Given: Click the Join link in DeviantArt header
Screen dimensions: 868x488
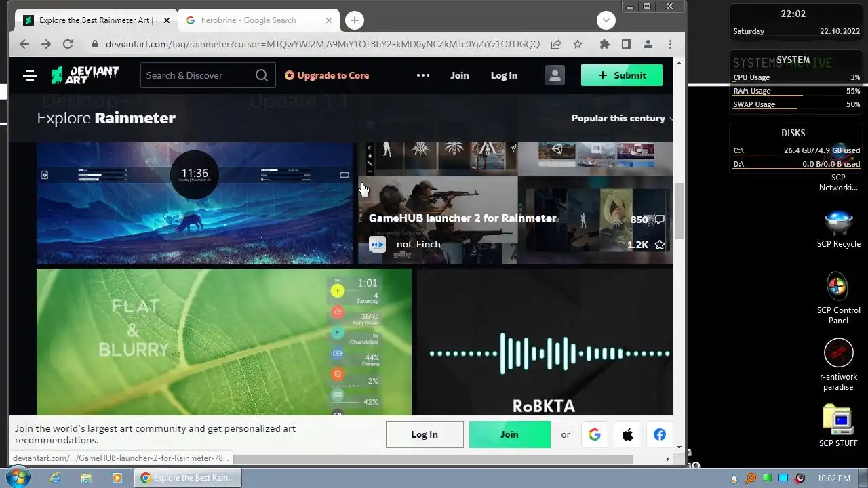Looking at the screenshot, I should point(460,75).
